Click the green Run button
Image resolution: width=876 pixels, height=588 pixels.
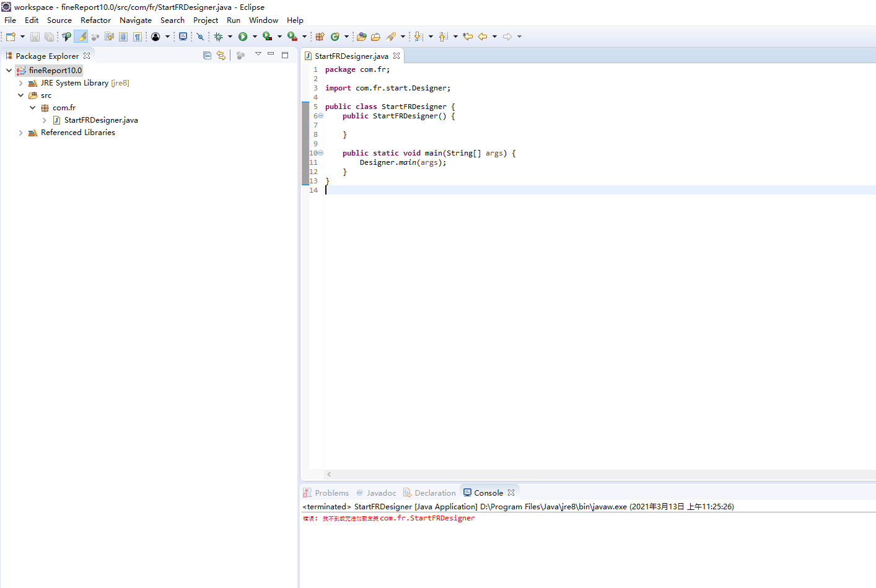click(243, 37)
